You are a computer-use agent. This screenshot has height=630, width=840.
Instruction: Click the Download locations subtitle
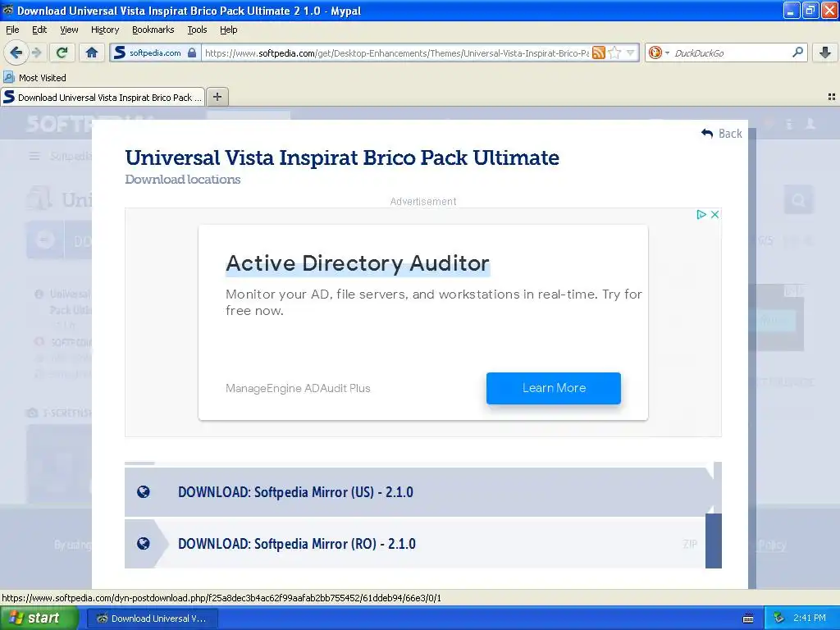tap(183, 180)
